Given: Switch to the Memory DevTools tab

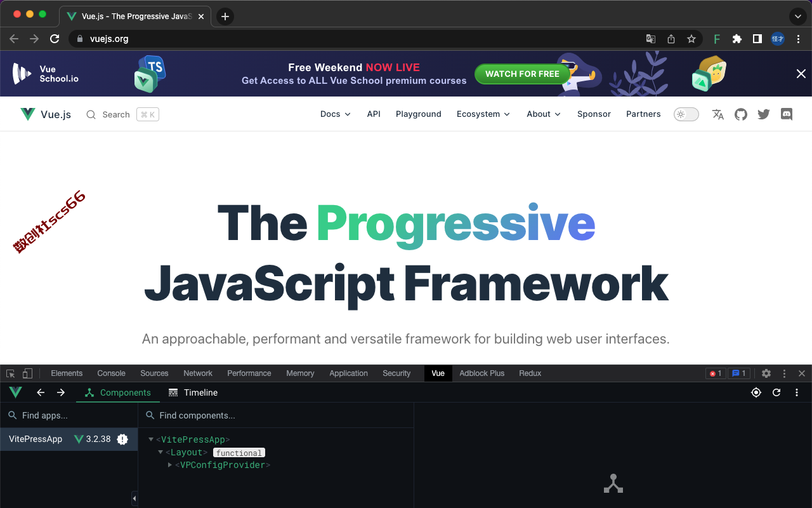Looking at the screenshot, I should click(x=300, y=373).
